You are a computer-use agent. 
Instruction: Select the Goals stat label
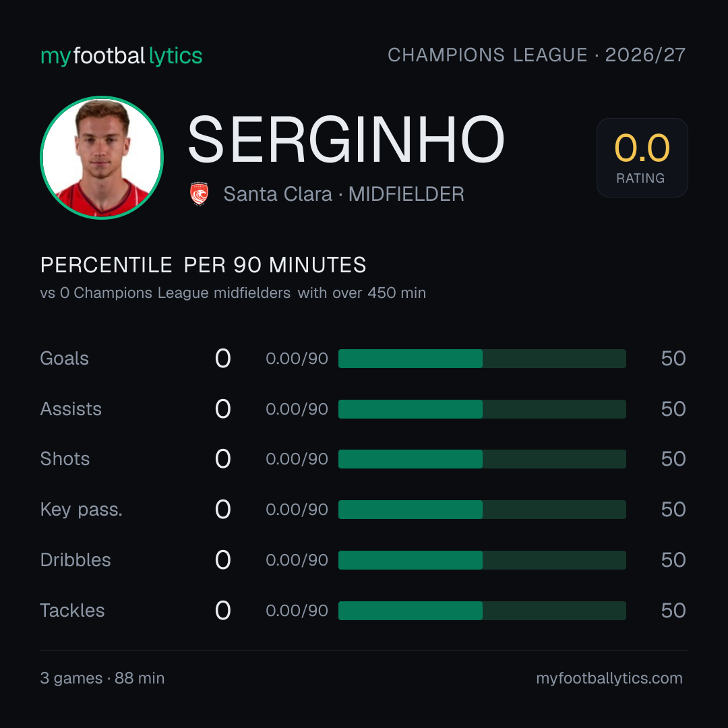pos(64,359)
